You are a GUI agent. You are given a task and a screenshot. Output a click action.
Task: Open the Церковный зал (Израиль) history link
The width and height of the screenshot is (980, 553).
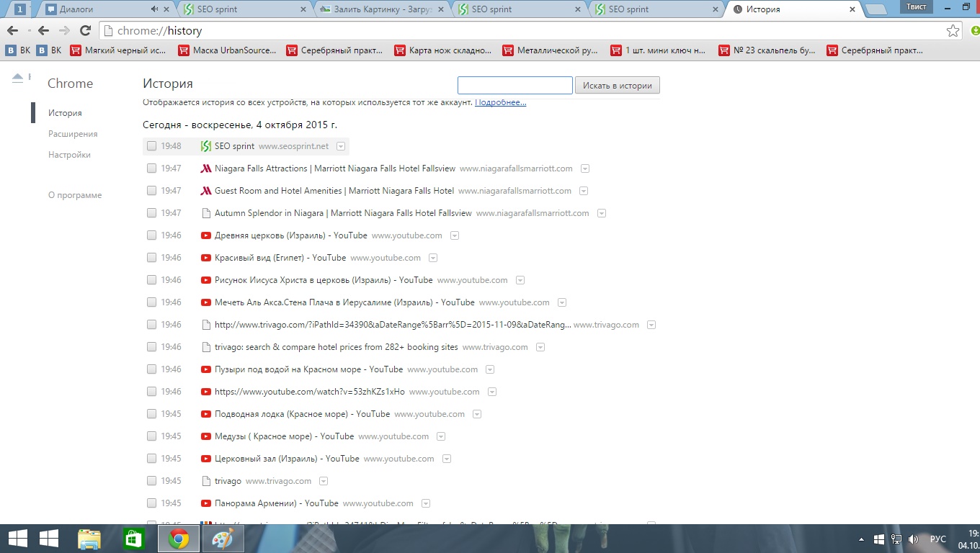[x=287, y=459]
